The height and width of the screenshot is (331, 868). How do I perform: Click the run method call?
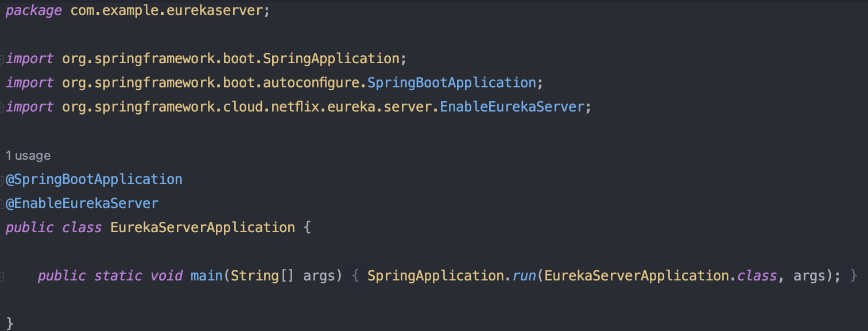(524, 276)
